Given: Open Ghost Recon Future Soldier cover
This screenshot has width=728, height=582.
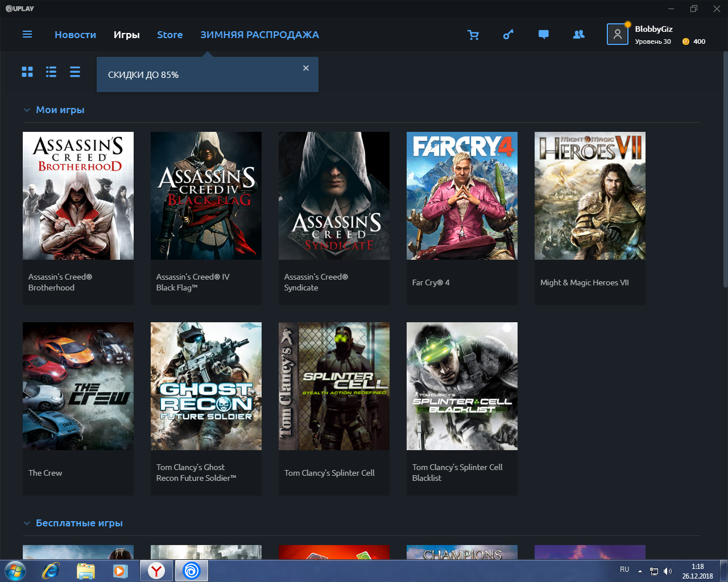Looking at the screenshot, I should click(206, 386).
